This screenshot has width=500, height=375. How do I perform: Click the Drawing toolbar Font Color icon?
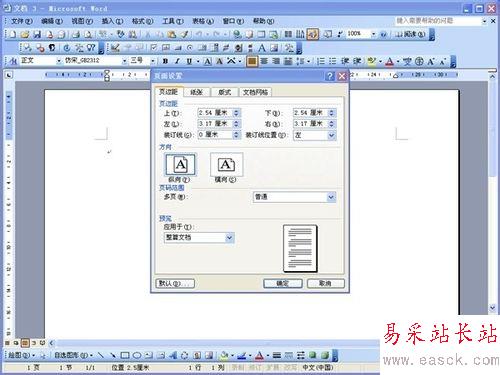(259, 355)
